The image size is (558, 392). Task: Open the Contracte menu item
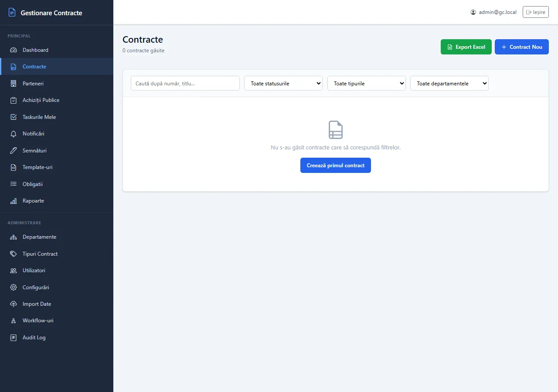(57, 67)
